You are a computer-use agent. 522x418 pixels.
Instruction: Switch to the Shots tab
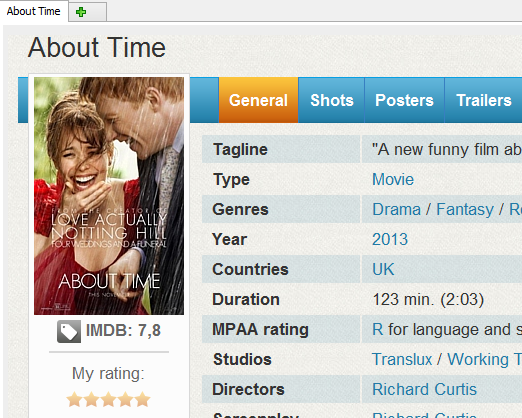[x=332, y=100]
